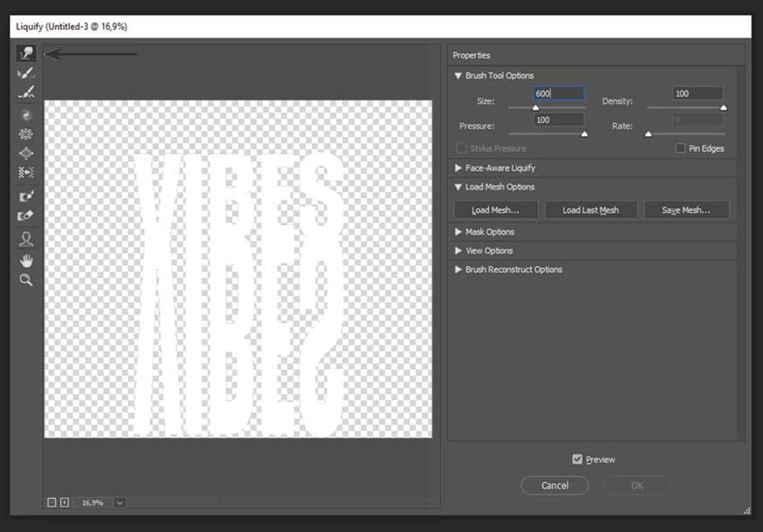Image resolution: width=763 pixels, height=532 pixels.
Task: Select the Hand tool
Action: coord(26,261)
